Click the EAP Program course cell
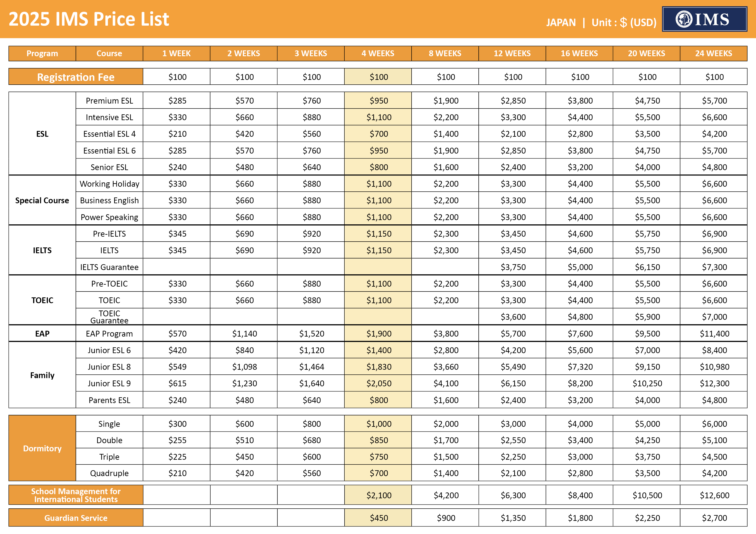This screenshot has width=756, height=534. point(109,334)
